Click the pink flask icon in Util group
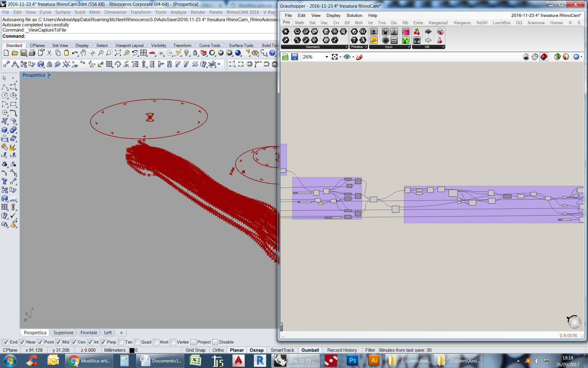This screenshot has height=368, width=588. pyautogui.click(x=440, y=40)
